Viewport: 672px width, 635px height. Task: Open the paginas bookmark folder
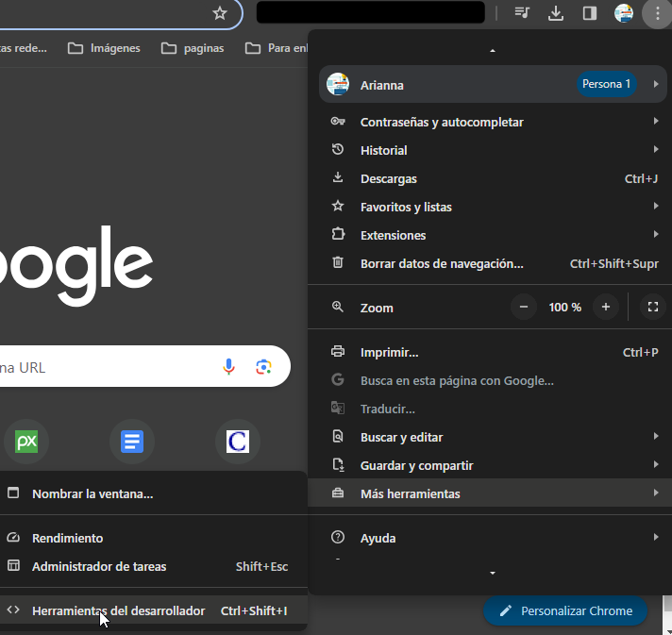[x=193, y=48]
